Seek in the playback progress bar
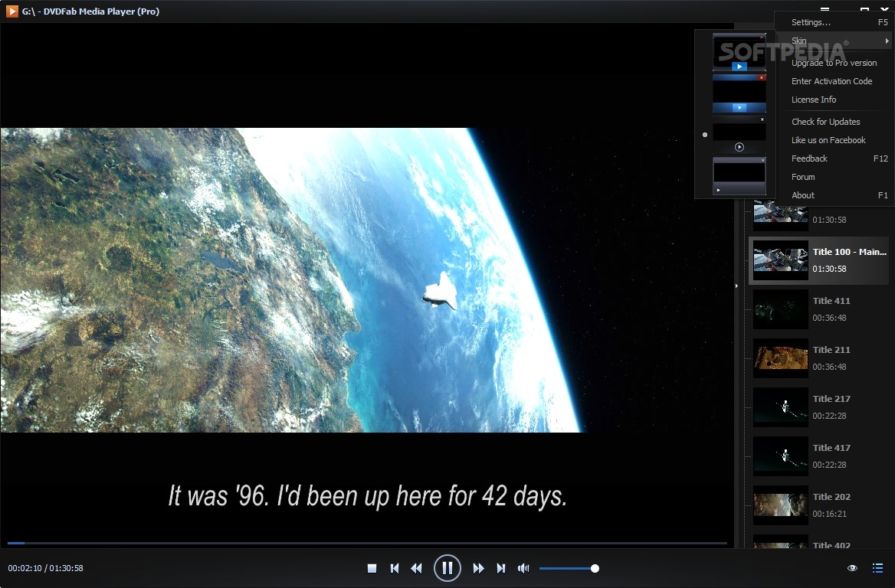The width and height of the screenshot is (895, 588). (367, 543)
